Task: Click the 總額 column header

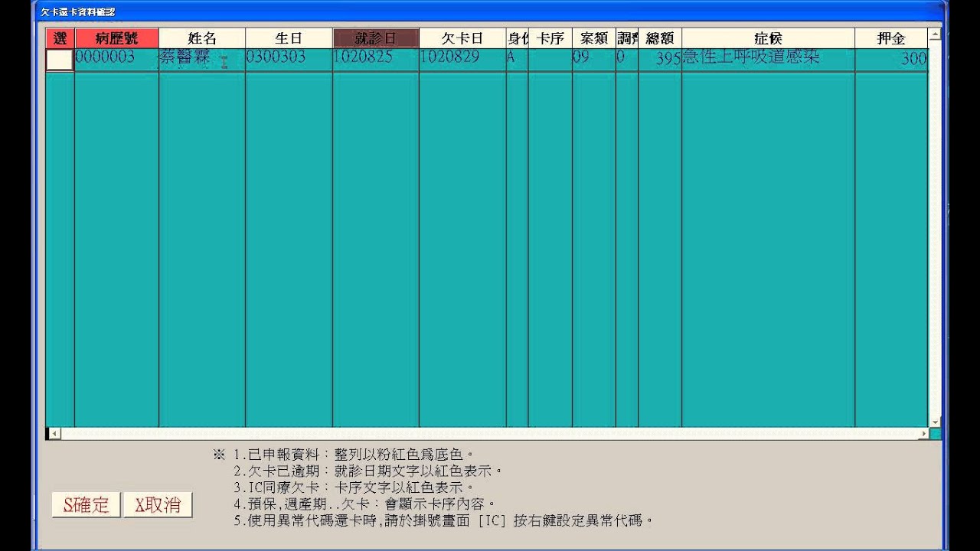Action: click(x=659, y=38)
